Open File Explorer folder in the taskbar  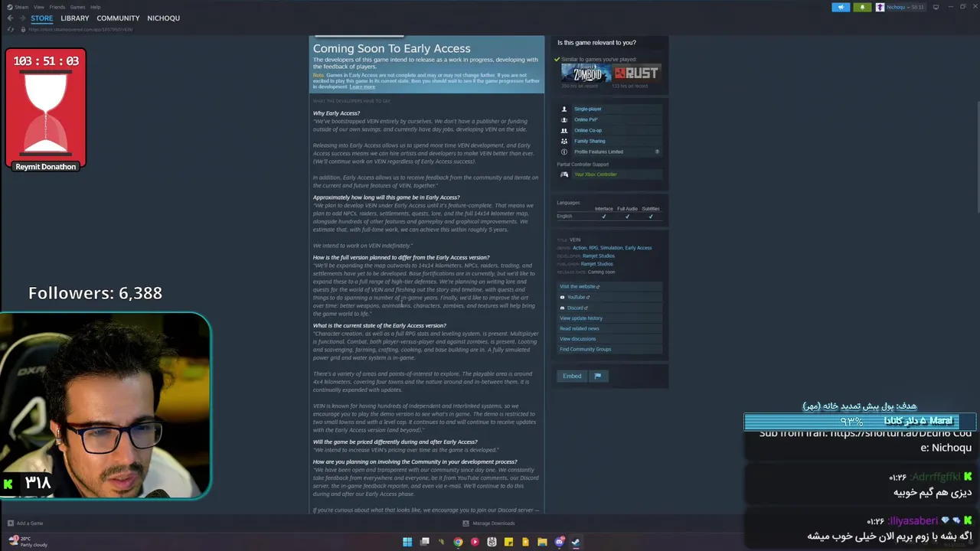[542, 542]
